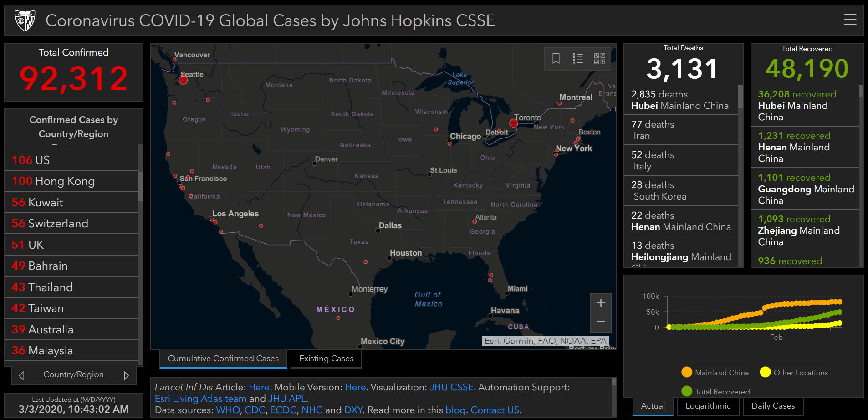Select 1,231 recovered Henan row
This screenshot has width=868, height=420.
pos(805,147)
